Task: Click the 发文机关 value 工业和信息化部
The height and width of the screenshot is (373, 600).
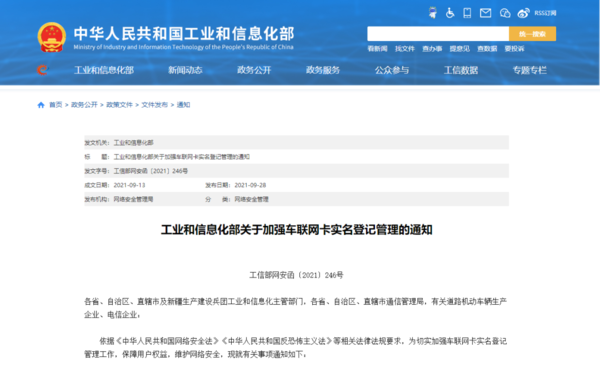Action: tap(134, 143)
